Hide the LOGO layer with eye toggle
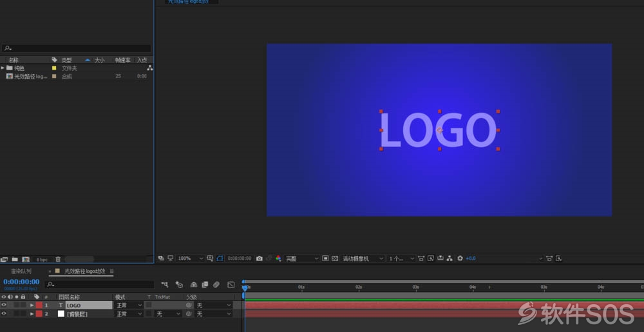 [x=4, y=305]
